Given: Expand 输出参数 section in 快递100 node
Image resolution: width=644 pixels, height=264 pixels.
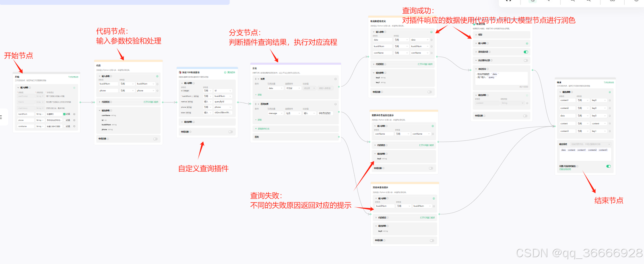Looking at the screenshot, I should pyautogui.click(x=182, y=122).
